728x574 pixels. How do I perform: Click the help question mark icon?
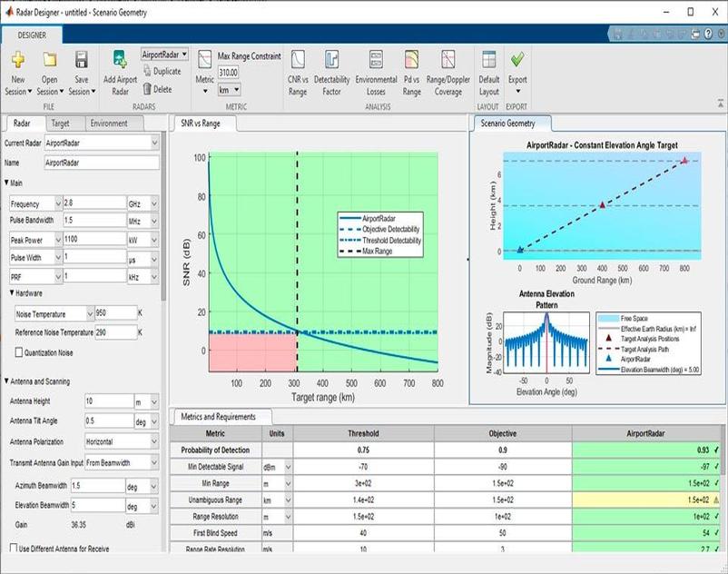(708, 34)
